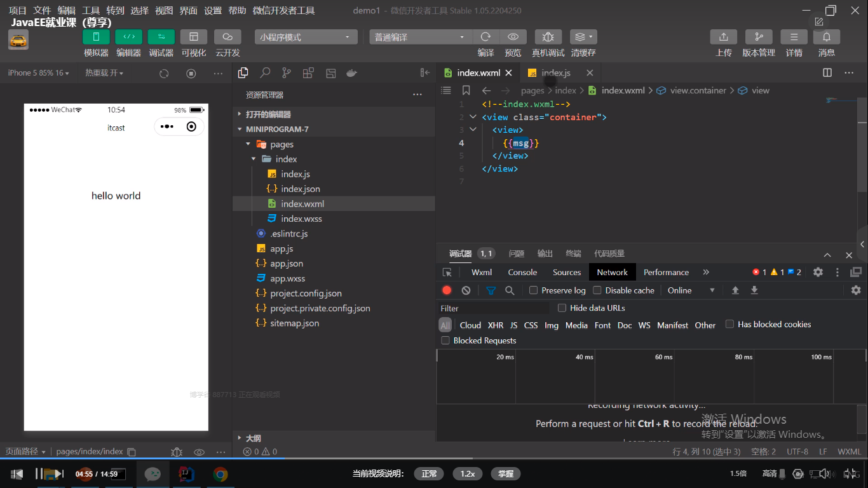Screen dimensions: 868x488
Task: Open search in the sidebar activity bar
Action: tap(265, 73)
